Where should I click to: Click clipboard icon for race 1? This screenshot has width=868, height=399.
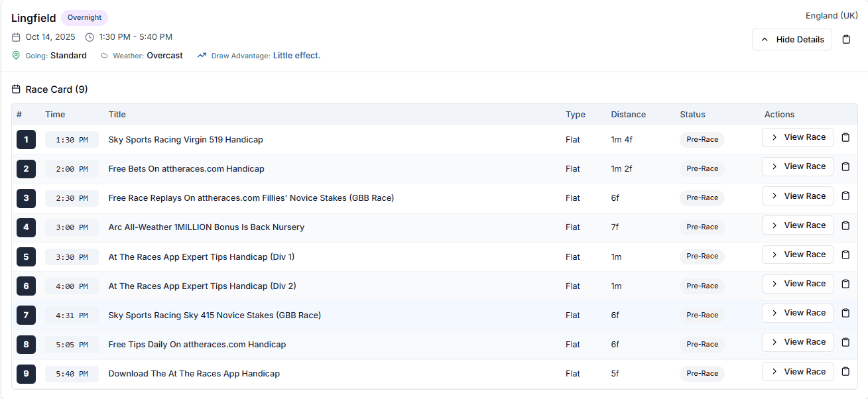845,138
